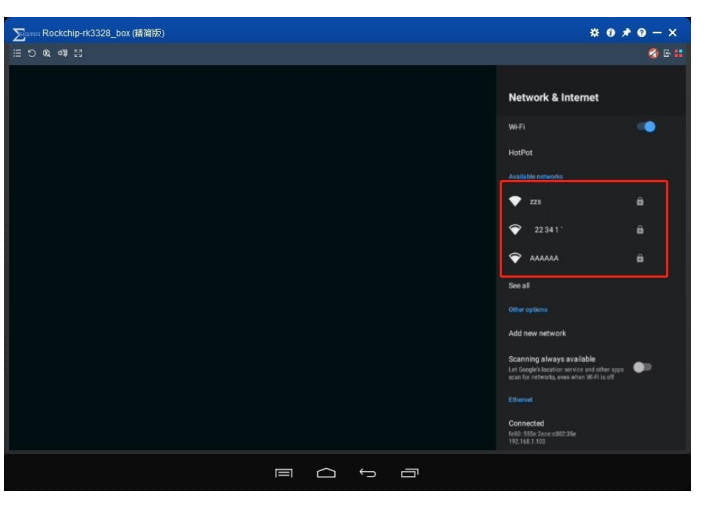Choose Add new network
Image resolution: width=707 pixels, height=508 pixels.
pyautogui.click(x=537, y=334)
